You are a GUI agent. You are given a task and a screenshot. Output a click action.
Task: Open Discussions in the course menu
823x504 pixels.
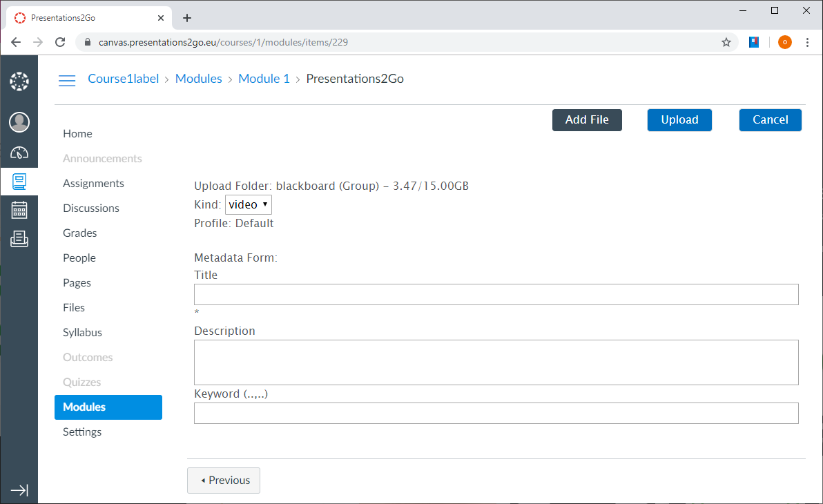pyautogui.click(x=91, y=209)
